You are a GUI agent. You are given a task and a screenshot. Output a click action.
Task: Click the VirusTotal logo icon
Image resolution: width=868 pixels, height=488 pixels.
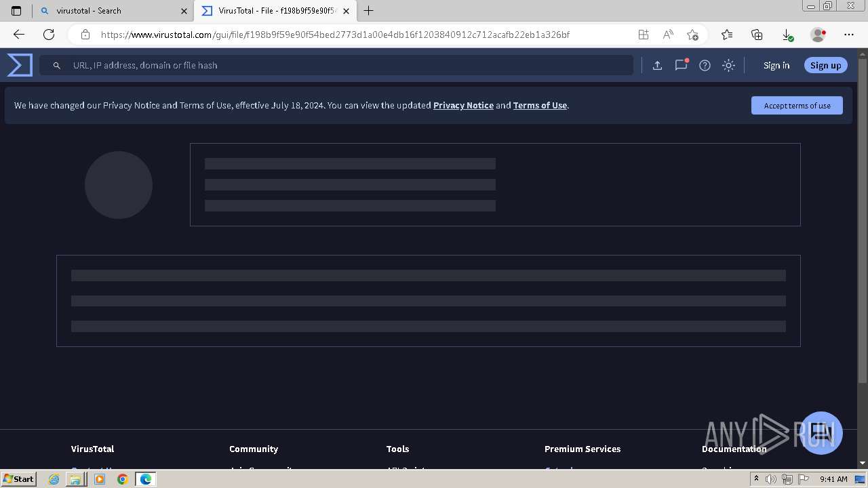coord(20,65)
